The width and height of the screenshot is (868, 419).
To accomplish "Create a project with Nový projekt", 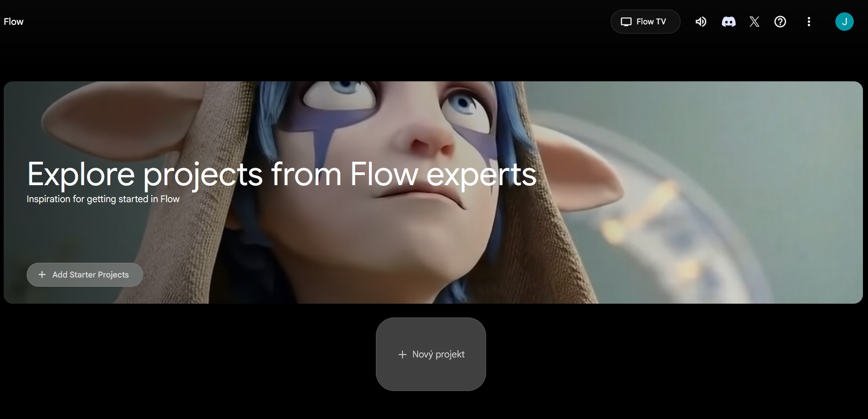I will (x=431, y=354).
